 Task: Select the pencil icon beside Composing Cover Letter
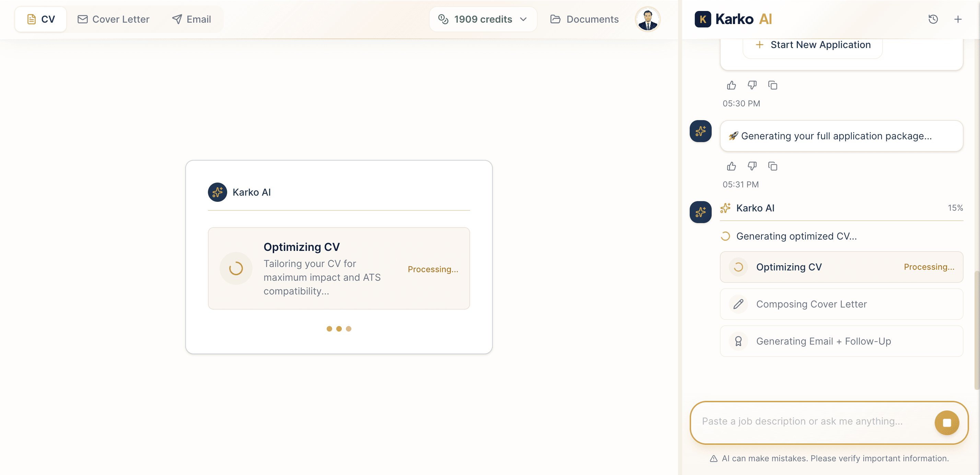click(738, 304)
